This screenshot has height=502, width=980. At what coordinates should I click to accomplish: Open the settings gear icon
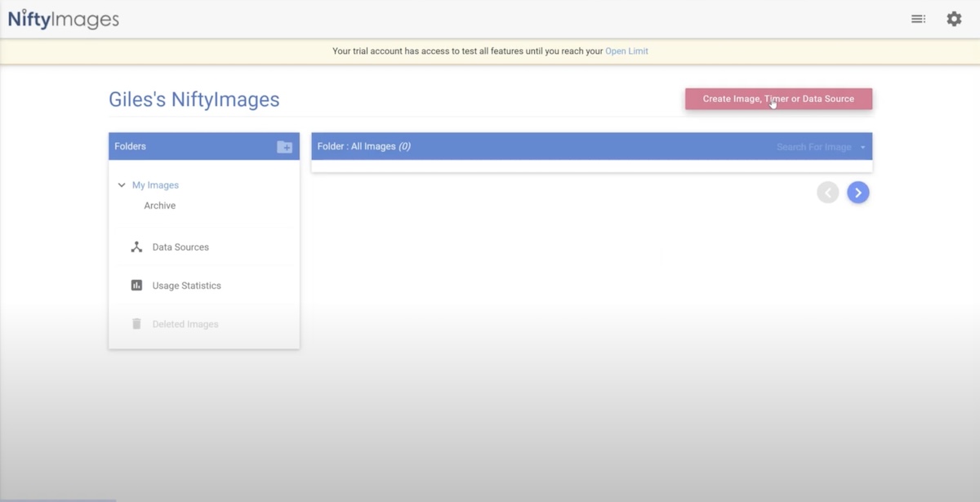pyautogui.click(x=954, y=19)
